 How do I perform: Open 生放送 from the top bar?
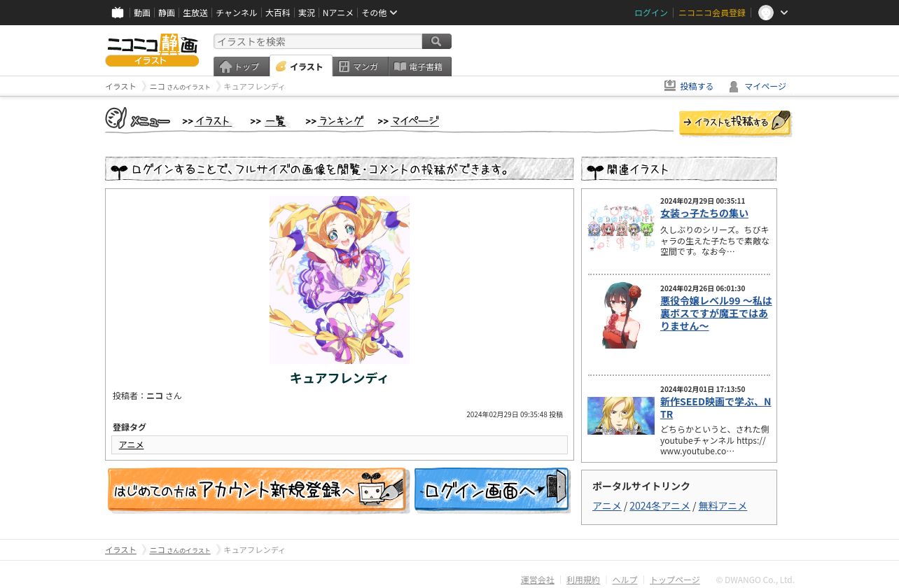pos(195,13)
